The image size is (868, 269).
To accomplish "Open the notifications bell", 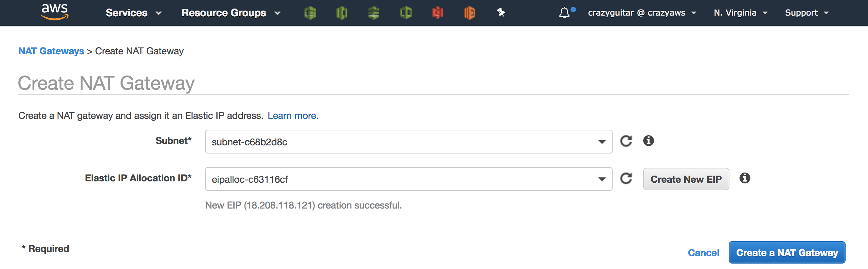I will point(564,13).
